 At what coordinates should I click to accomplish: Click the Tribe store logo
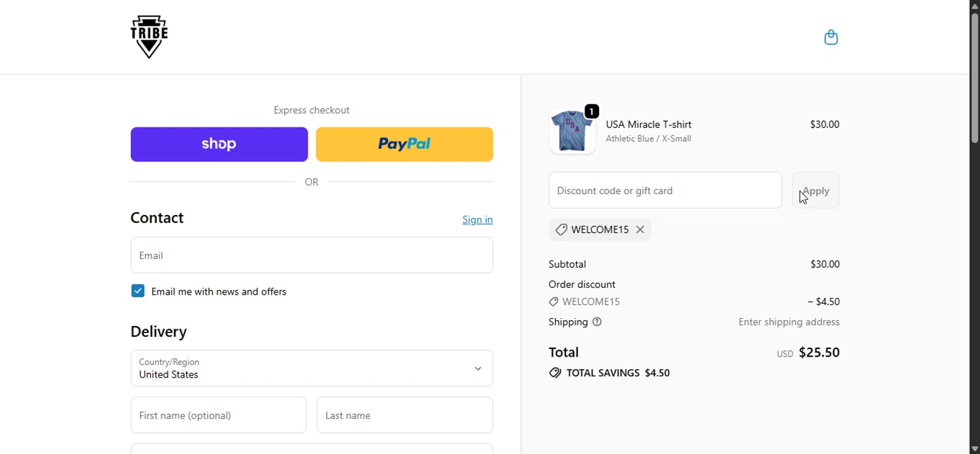pyautogui.click(x=149, y=37)
